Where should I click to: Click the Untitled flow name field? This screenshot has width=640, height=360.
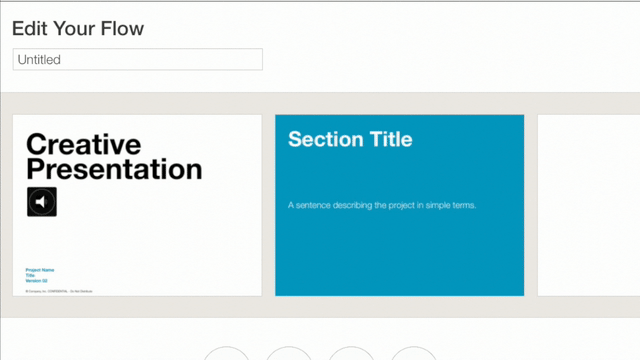pyautogui.click(x=138, y=60)
